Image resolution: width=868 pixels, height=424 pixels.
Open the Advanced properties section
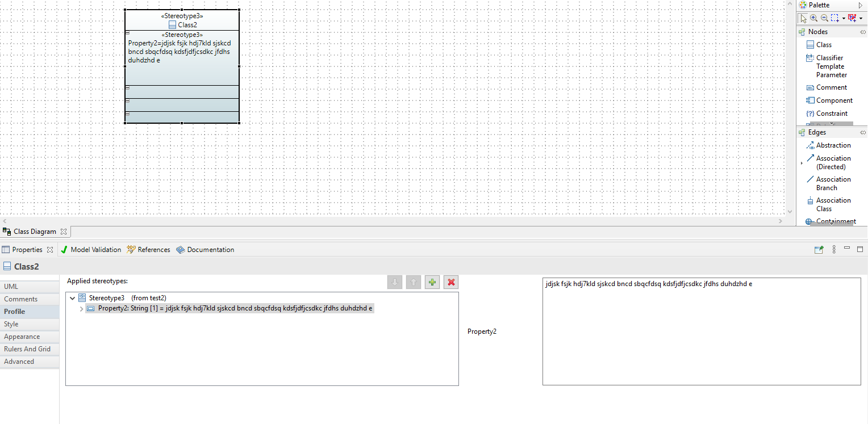(x=29, y=362)
